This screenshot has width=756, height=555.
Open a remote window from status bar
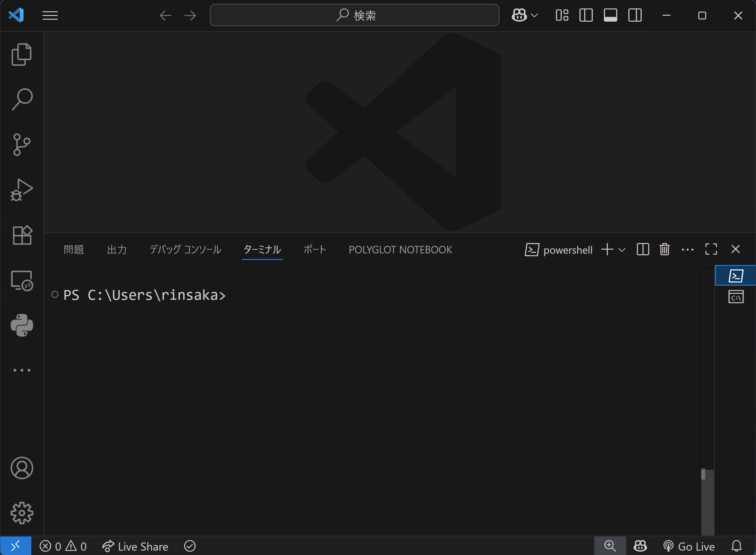16,546
